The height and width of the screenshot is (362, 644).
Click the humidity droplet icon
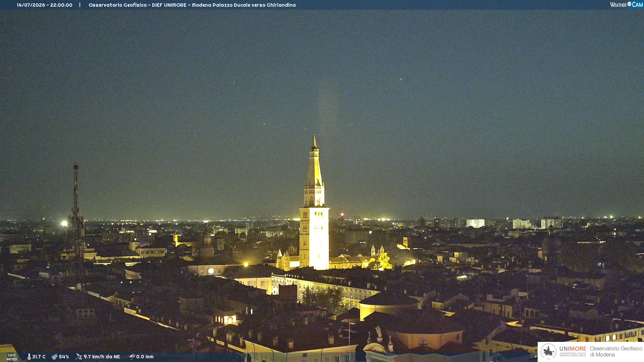54,357
